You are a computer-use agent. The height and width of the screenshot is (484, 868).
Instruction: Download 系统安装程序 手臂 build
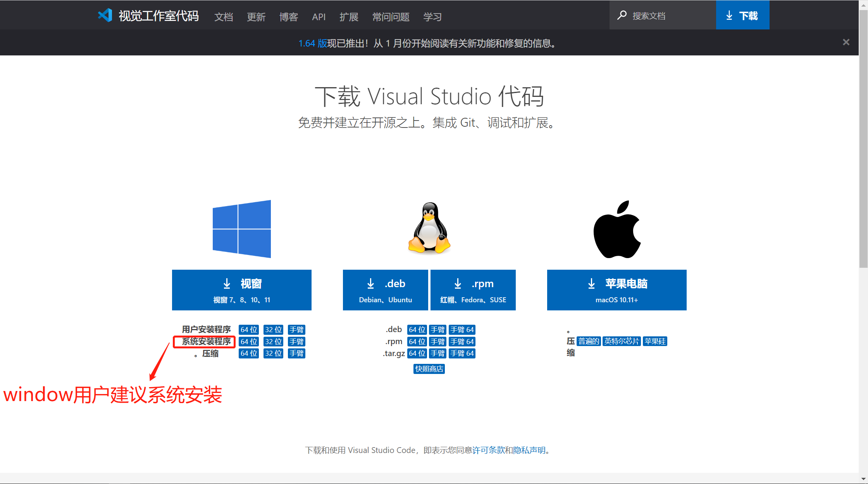296,342
